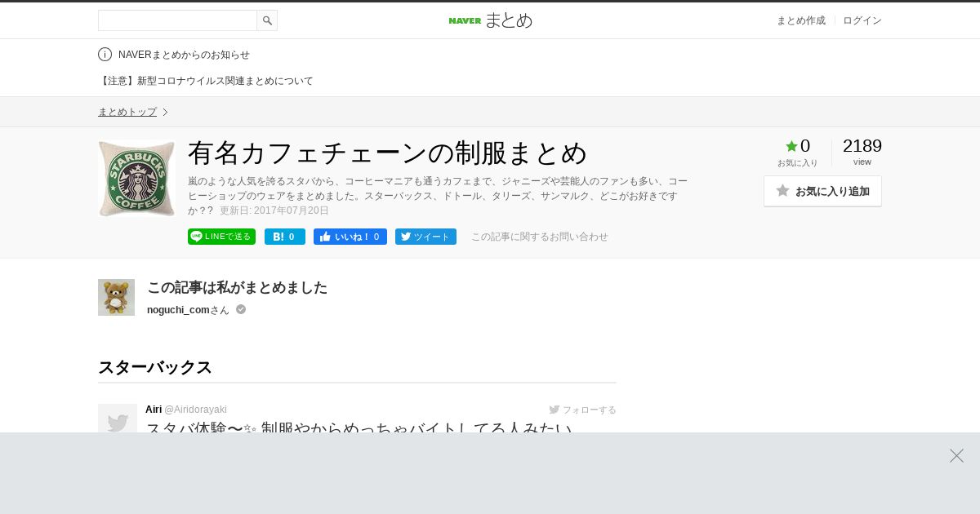Click the 更新日: 2017年07月20日 text
The height and width of the screenshot is (514, 980).
(x=274, y=210)
